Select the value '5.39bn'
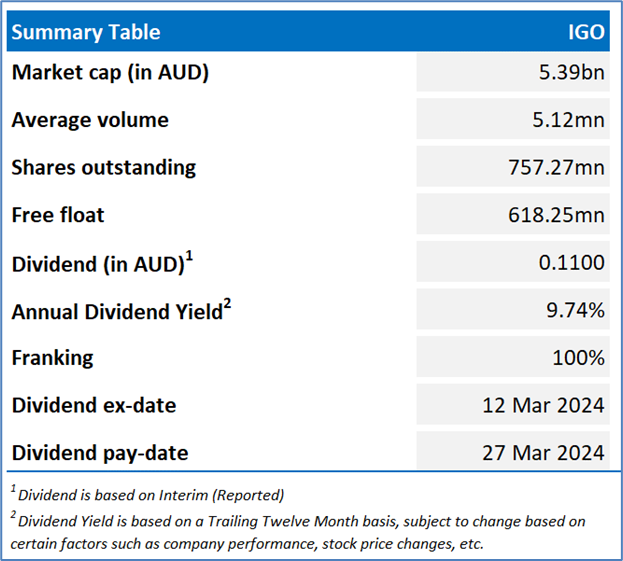Viewport: 623px width, 561px height. pos(571,72)
